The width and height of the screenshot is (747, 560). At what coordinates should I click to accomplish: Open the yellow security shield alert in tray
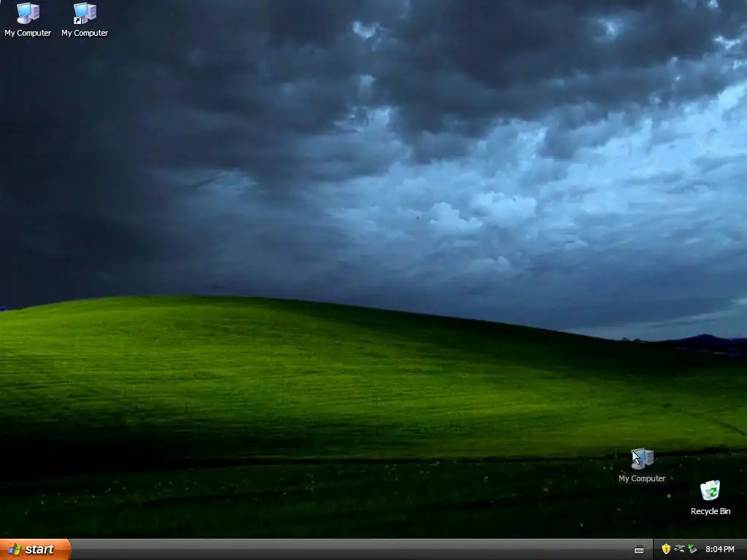pyautogui.click(x=666, y=549)
